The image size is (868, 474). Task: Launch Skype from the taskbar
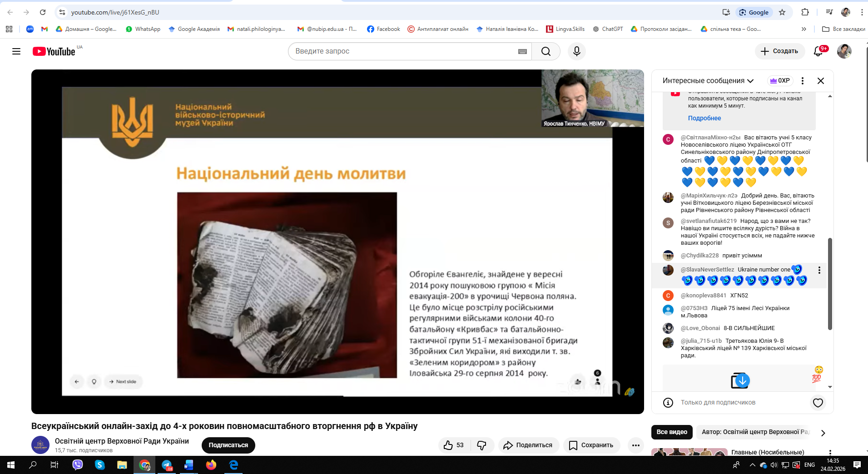pyautogui.click(x=100, y=465)
